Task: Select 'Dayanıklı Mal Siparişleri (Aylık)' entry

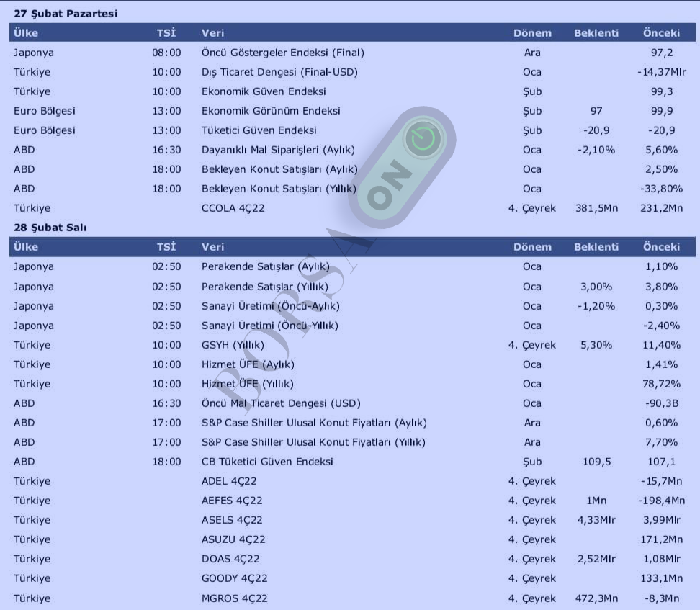Action: [278, 150]
